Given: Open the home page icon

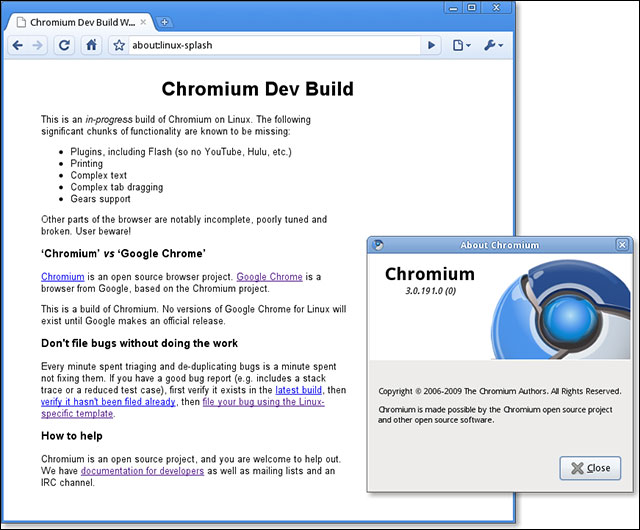Looking at the screenshot, I should pos(91,45).
